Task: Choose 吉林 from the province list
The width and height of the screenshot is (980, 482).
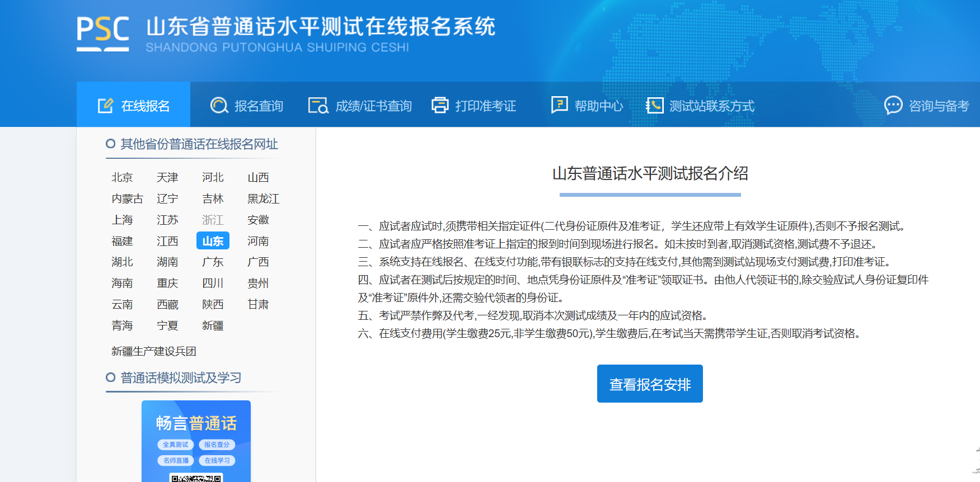Action: 213,199
